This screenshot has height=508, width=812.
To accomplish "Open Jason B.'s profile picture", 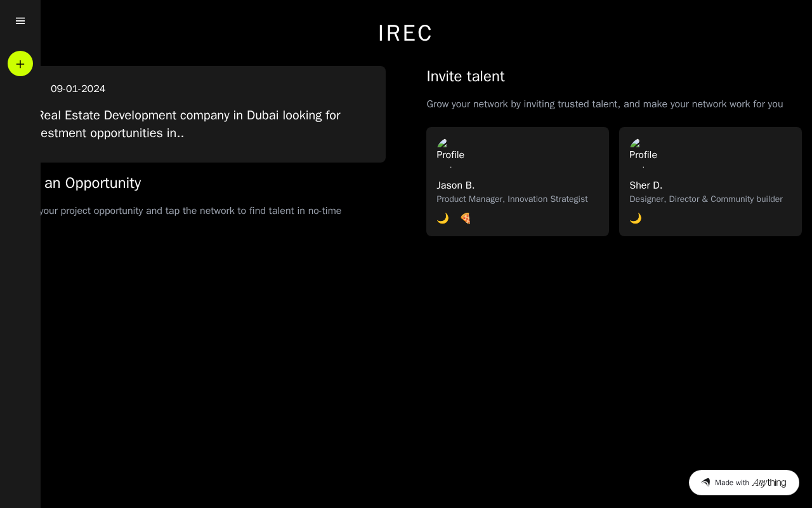I will click(450, 152).
